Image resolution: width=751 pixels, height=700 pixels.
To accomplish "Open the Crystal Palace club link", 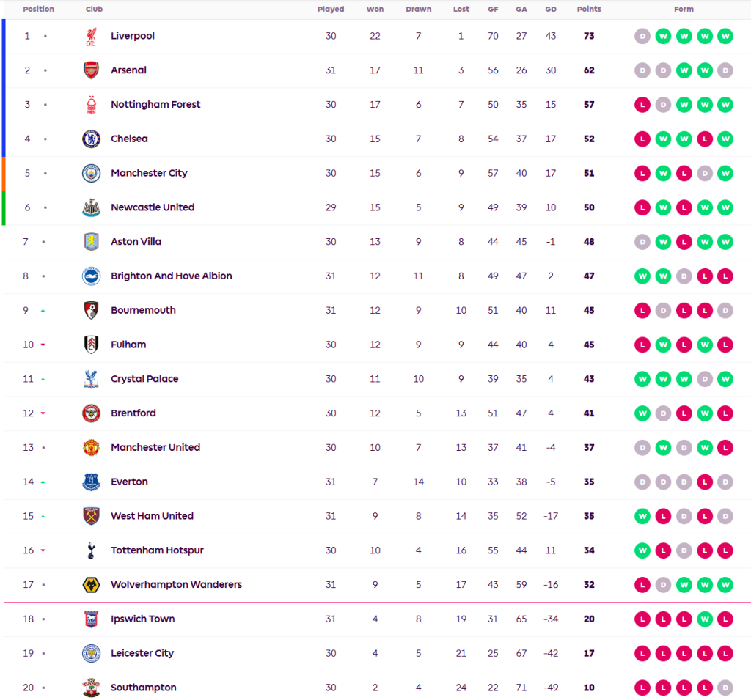I will pyautogui.click(x=144, y=379).
